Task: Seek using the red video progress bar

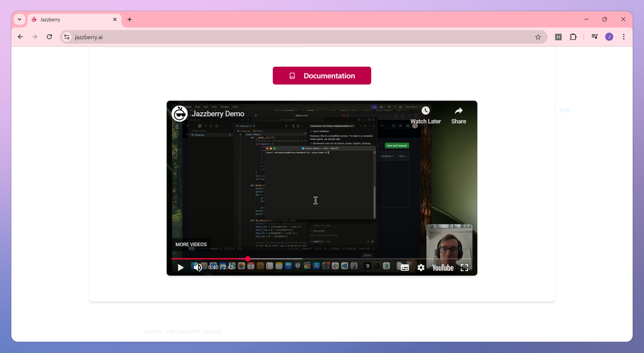Action: tap(322, 259)
